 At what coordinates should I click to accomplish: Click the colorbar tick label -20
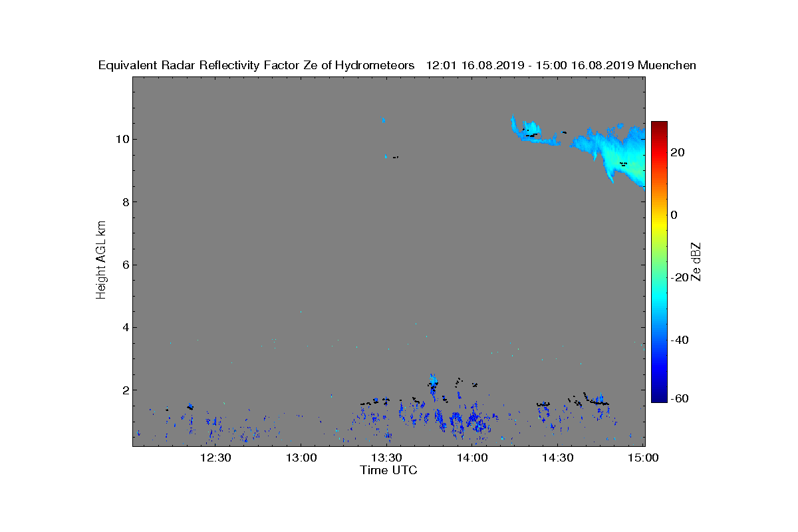(679, 277)
